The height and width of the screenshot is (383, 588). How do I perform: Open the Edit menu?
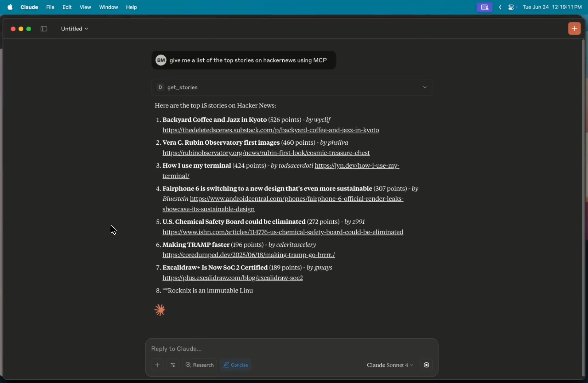[x=67, y=7]
